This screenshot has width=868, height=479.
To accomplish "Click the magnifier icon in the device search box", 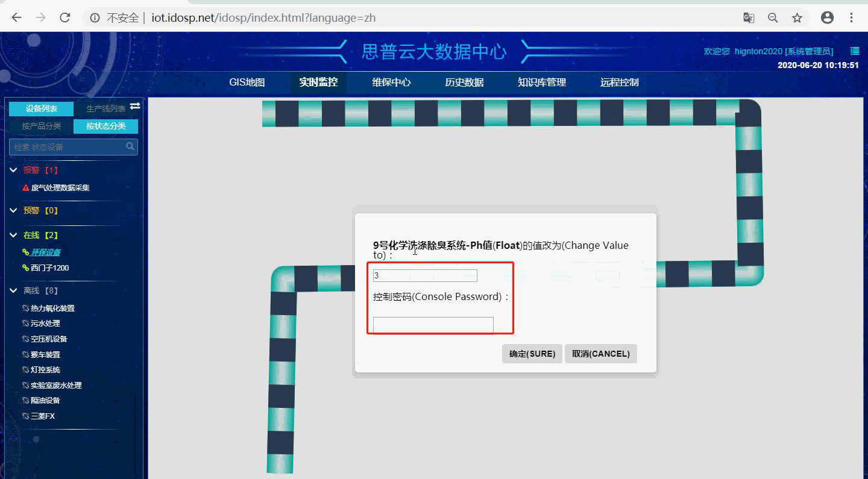I will point(130,146).
